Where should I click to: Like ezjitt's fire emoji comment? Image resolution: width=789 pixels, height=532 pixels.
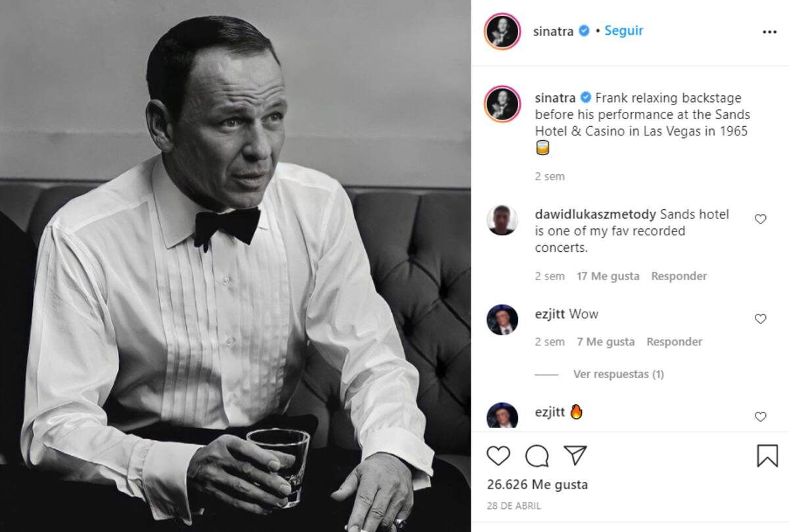760,417
